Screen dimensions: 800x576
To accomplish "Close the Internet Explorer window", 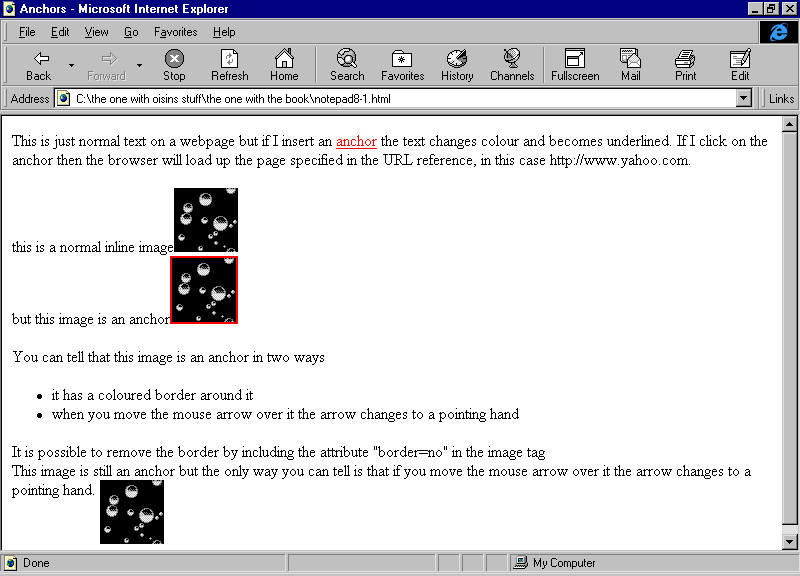I will [789, 9].
